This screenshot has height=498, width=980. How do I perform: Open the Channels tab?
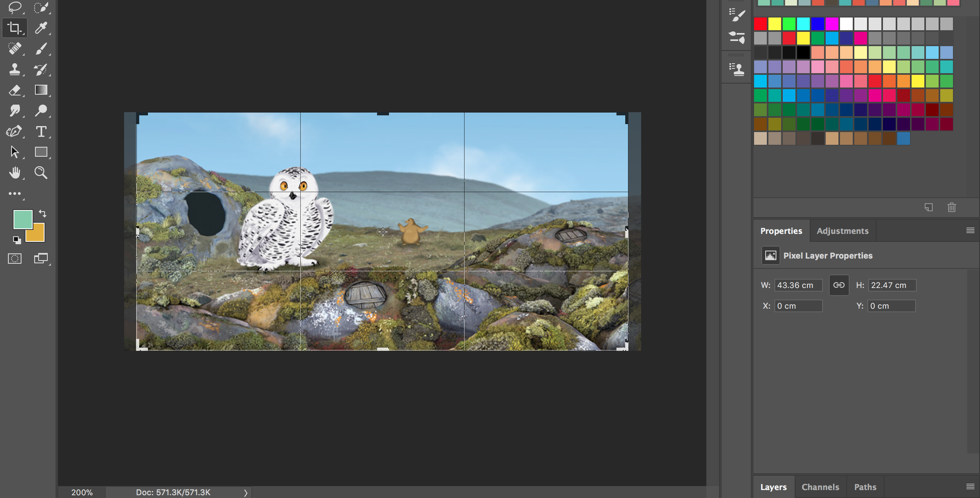point(820,487)
